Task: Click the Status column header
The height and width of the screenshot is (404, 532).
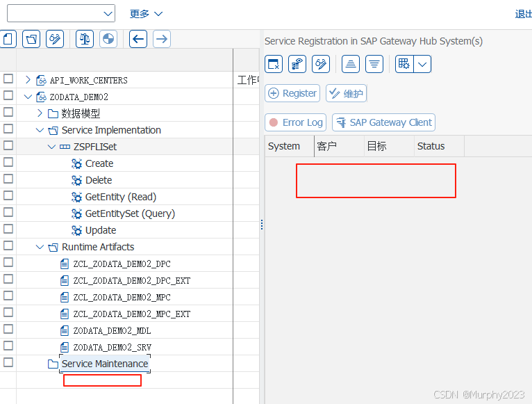Action: pyautogui.click(x=439, y=146)
